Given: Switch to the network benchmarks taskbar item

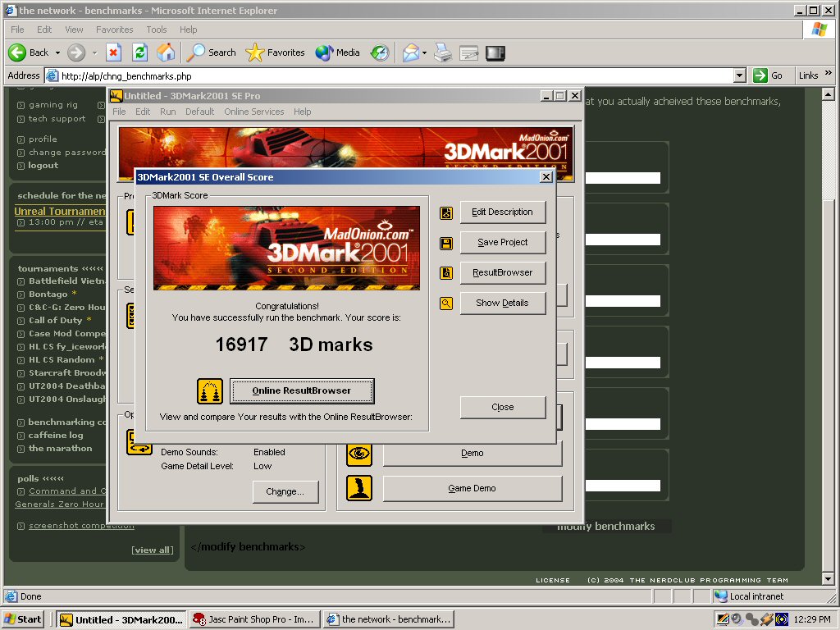Looking at the screenshot, I should click(x=390, y=619).
